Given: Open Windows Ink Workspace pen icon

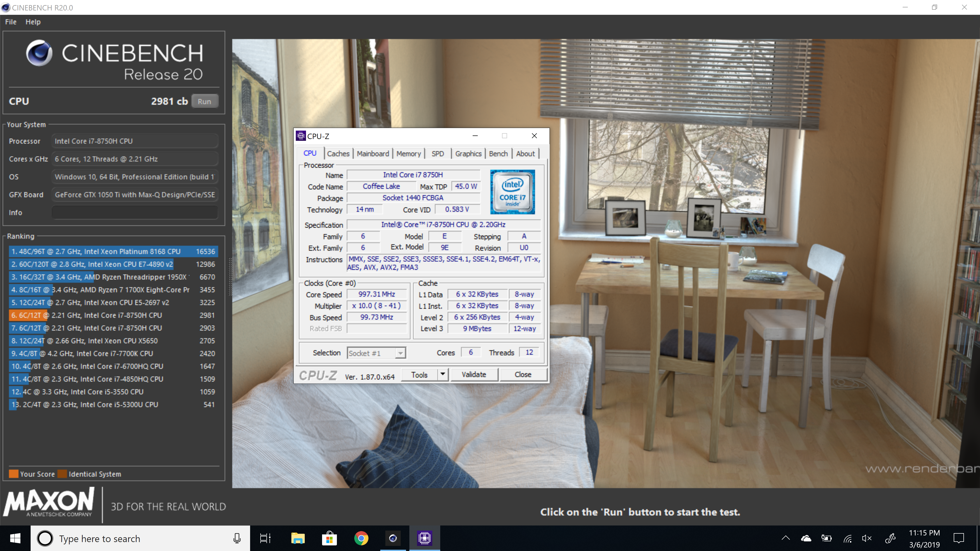Looking at the screenshot, I should (890, 539).
